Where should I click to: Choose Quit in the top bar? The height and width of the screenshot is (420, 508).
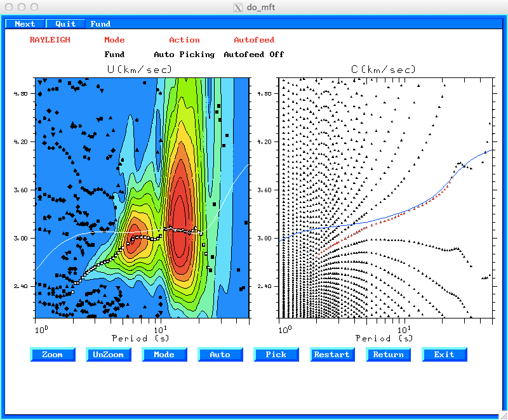[x=65, y=24]
